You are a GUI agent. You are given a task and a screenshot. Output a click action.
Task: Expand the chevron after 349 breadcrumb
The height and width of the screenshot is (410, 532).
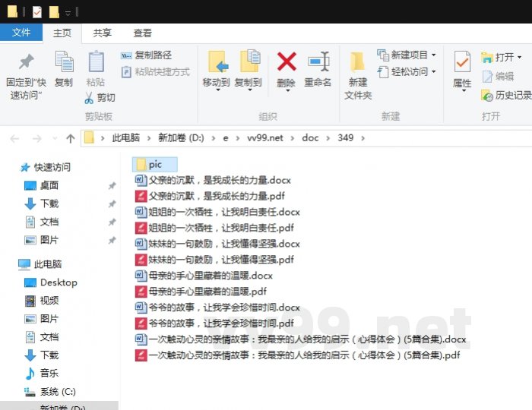[x=363, y=138]
